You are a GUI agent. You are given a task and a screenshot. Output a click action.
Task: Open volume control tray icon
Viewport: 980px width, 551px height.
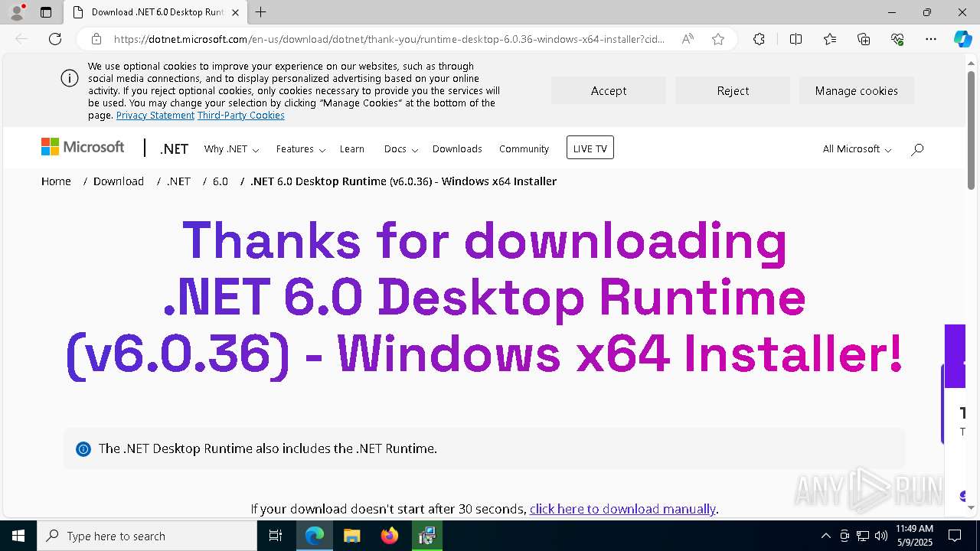880,536
